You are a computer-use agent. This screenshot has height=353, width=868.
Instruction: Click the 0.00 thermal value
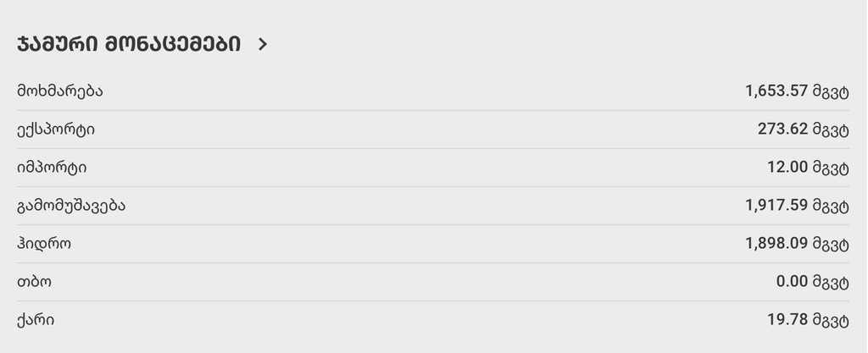(x=792, y=282)
